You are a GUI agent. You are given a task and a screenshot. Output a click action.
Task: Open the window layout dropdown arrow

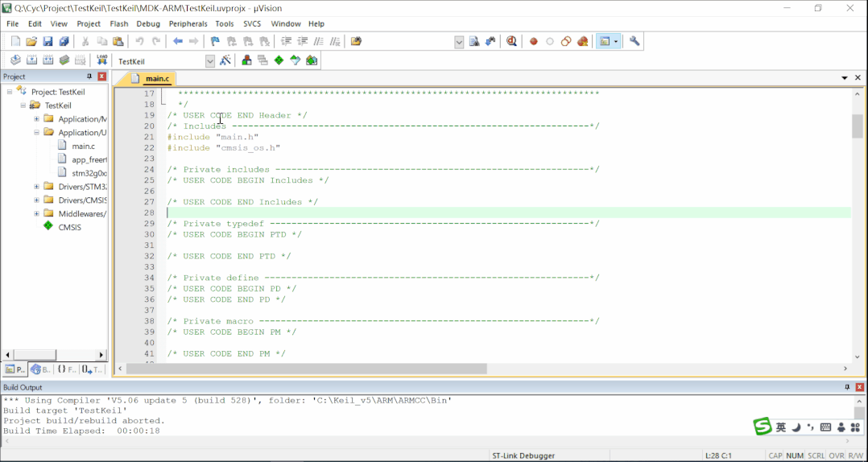(x=615, y=42)
